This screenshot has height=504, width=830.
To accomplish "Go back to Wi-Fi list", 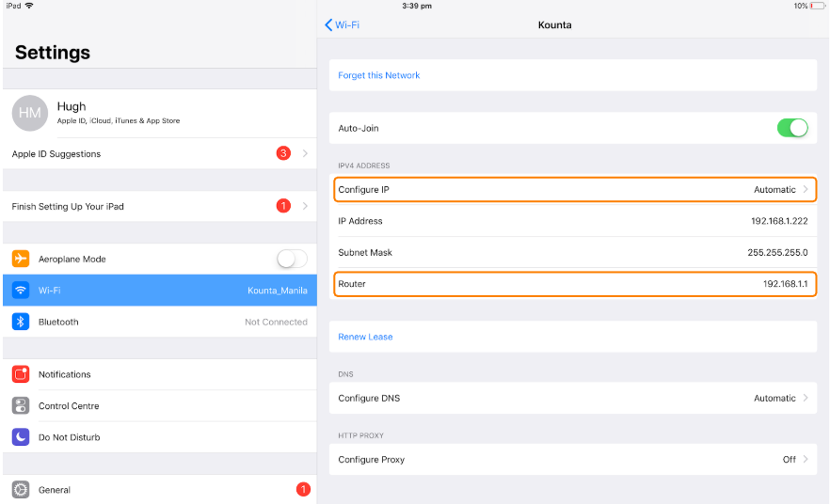I will [342, 24].
